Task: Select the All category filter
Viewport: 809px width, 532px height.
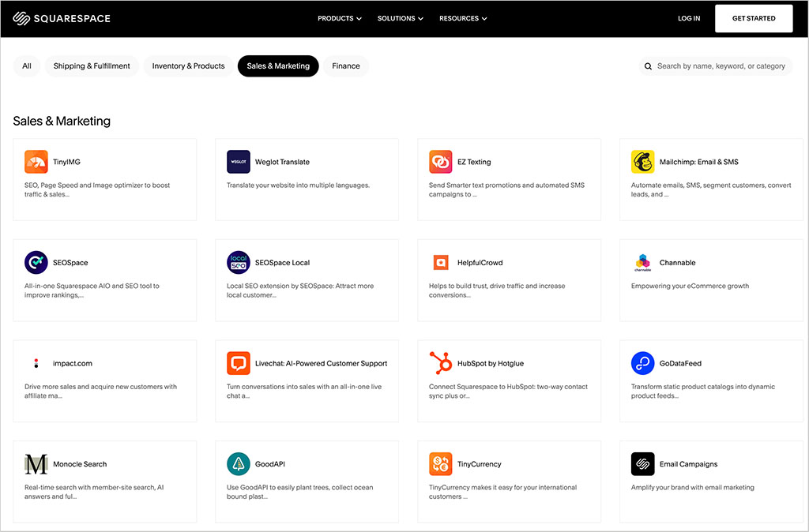Action: [27, 66]
